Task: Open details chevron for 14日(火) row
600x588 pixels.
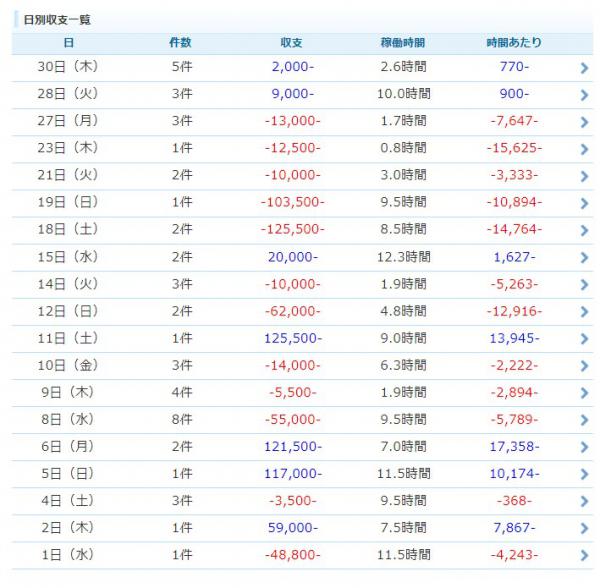Action: point(584,285)
